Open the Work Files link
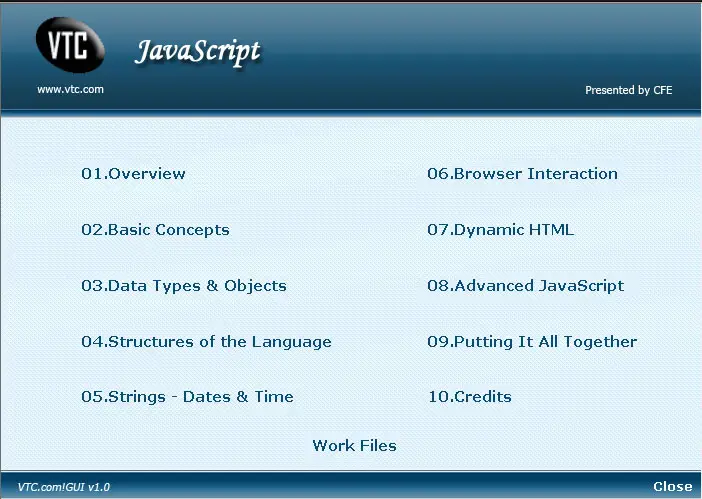This screenshot has width=702, height=499. [x=354, y=446]
